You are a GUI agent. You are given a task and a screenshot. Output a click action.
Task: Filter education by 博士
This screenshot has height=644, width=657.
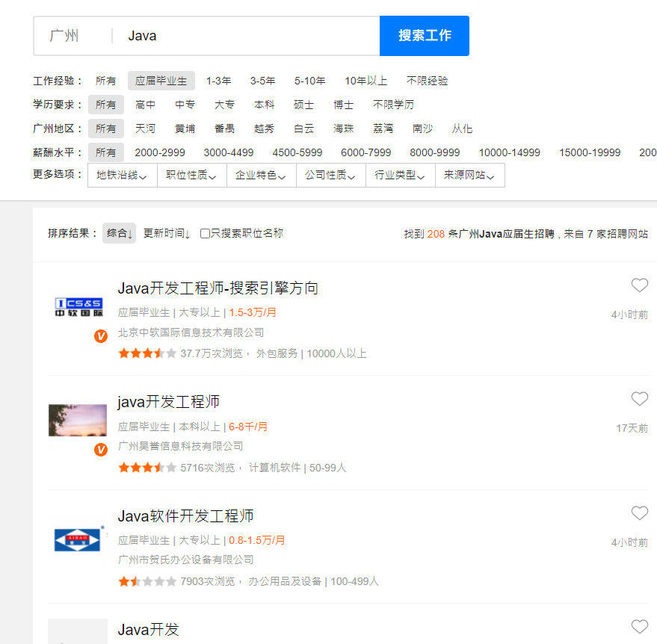[343, 105]
